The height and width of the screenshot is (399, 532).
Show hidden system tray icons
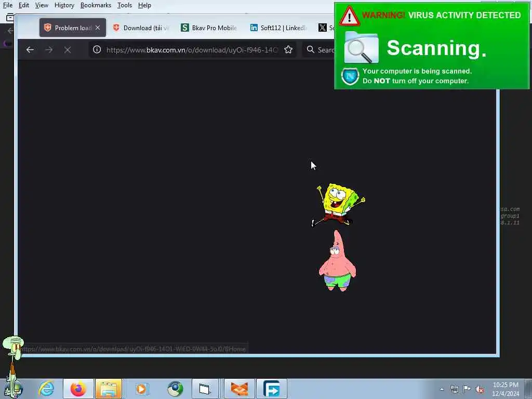(442, 390)
